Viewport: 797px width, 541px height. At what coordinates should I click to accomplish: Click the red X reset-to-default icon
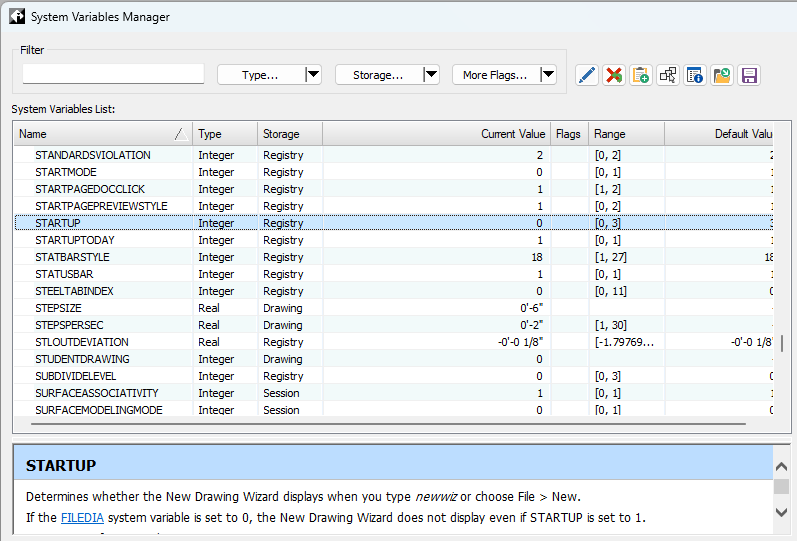pos(614,75)
